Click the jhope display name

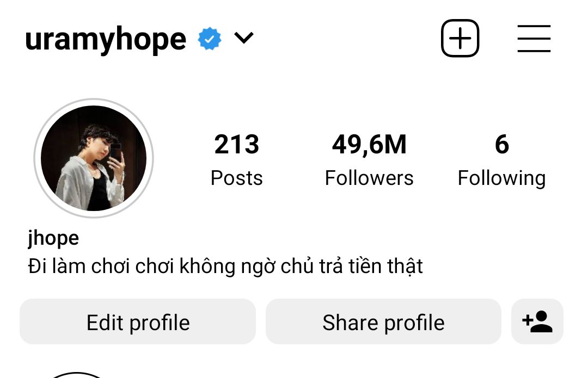(53, 239)
